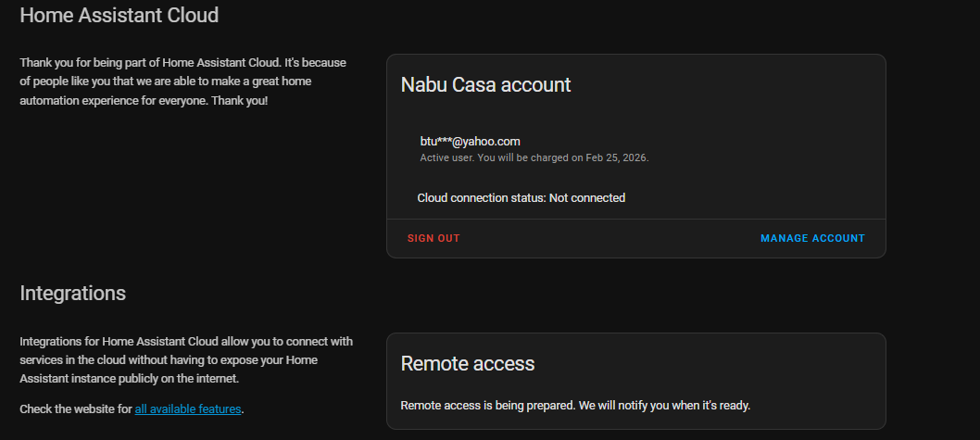Click the red SIGN OUT button
980x440 pixels.
pyautogui.click(x=433, y=238)
